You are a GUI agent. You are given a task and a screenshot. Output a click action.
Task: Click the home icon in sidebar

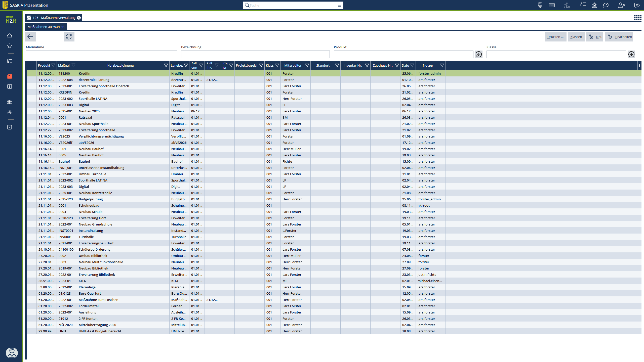pos(10,36)
